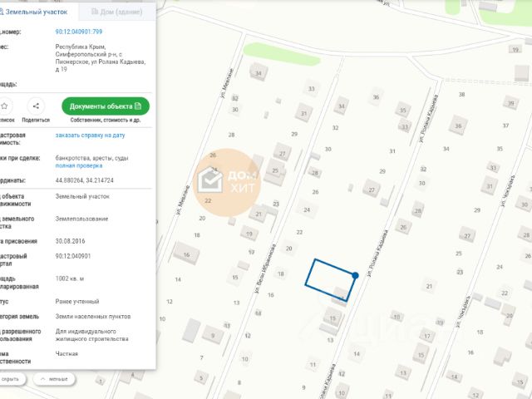Click the Собственник, стоимость и др. caption
Viewport: 532px width, 399px height.
106,120
